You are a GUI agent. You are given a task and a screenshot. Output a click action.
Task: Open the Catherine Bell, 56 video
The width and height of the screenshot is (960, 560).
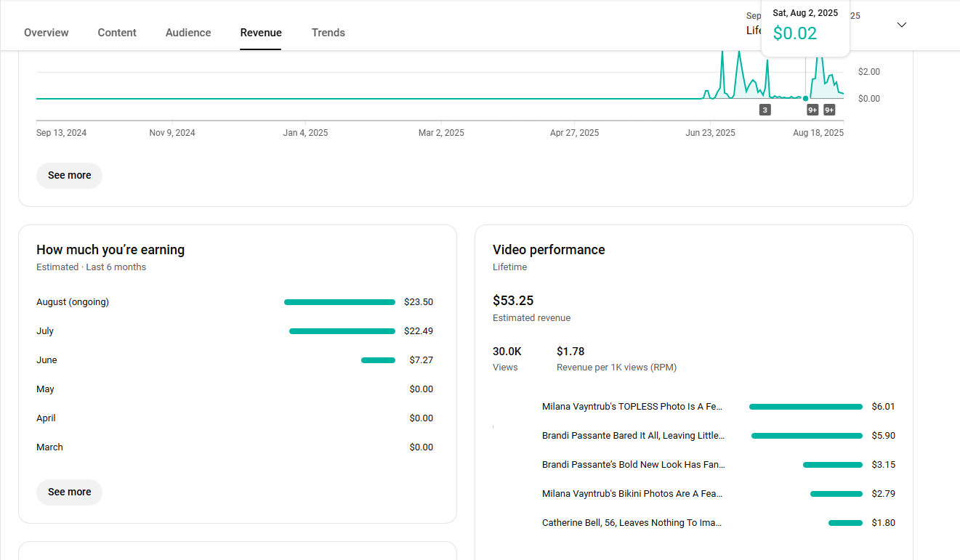632,523
